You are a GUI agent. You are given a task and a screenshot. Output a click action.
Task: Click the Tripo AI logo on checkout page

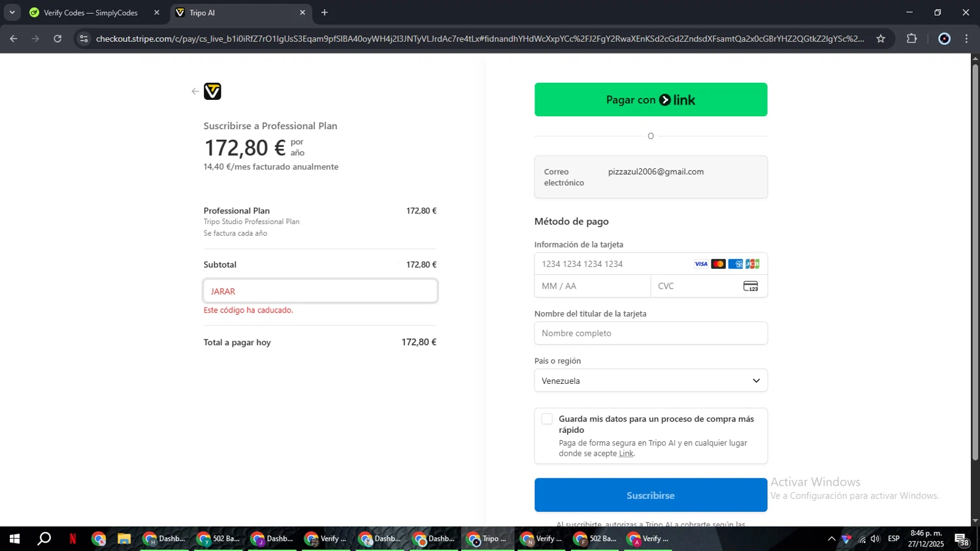click(x=212, y=91)
